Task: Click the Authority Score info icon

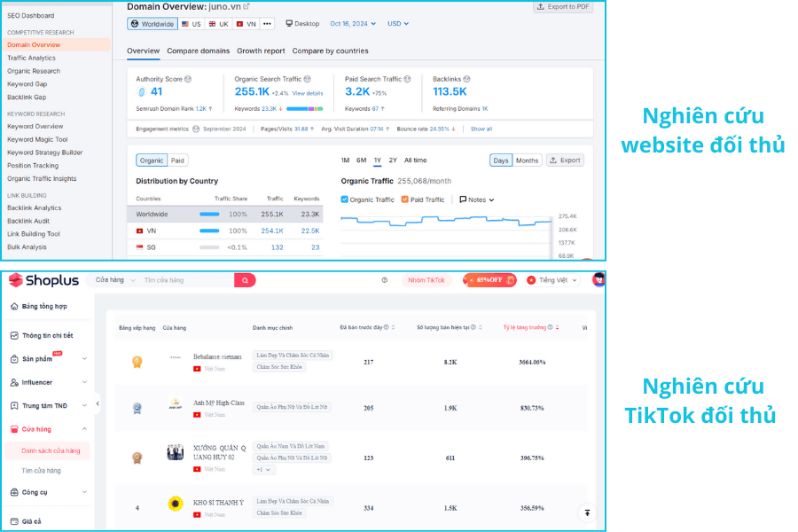Action: 188,79
